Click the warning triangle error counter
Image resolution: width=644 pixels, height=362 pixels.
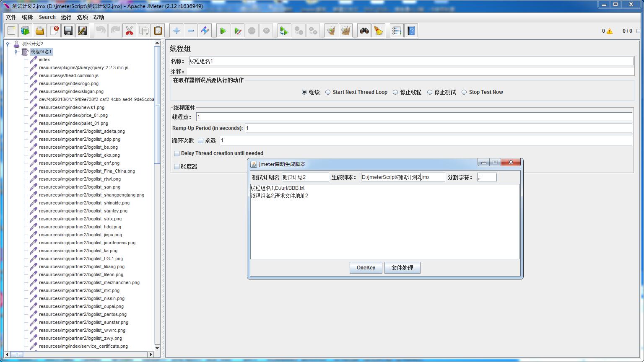pos(610,31)
